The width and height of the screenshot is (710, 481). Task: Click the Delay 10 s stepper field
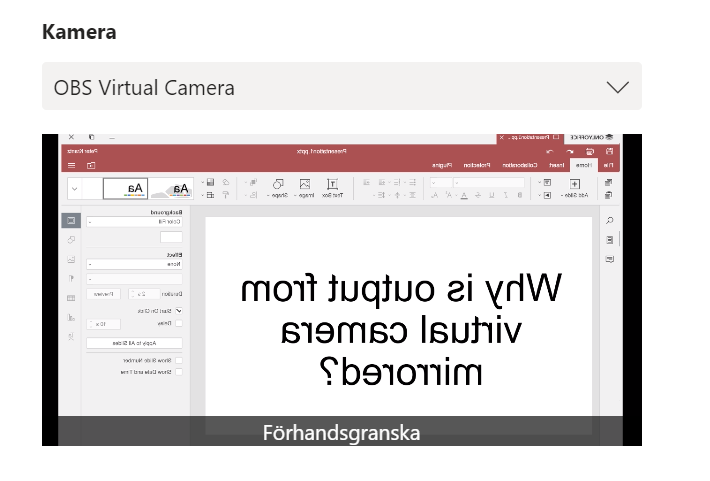point(103,324)
